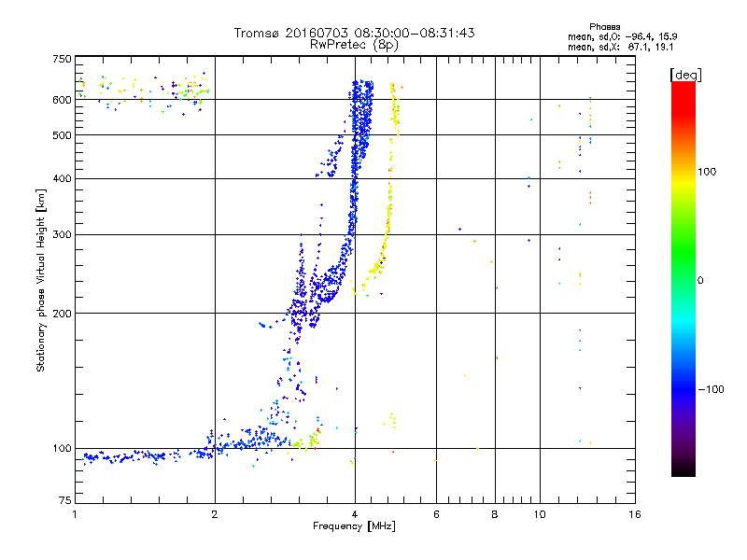Screen dimensions: 747x560
Task: Click the y-axis value "500"
Action: point(62,135)
